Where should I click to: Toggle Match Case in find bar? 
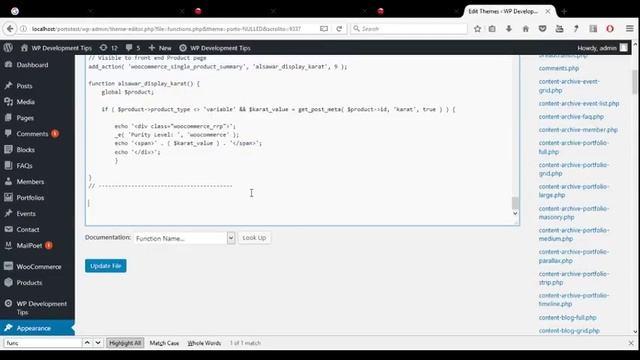click(164, 343)
